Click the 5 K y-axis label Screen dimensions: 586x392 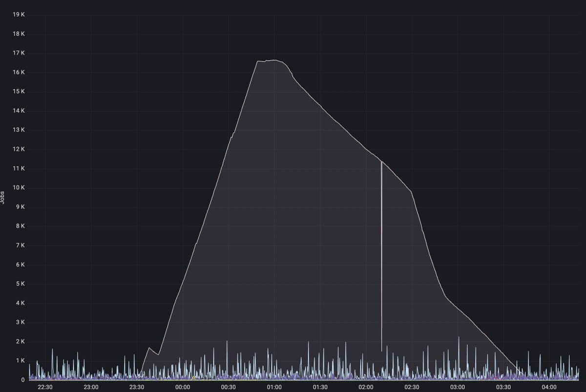pyautogui.click(x=20, y=284)
